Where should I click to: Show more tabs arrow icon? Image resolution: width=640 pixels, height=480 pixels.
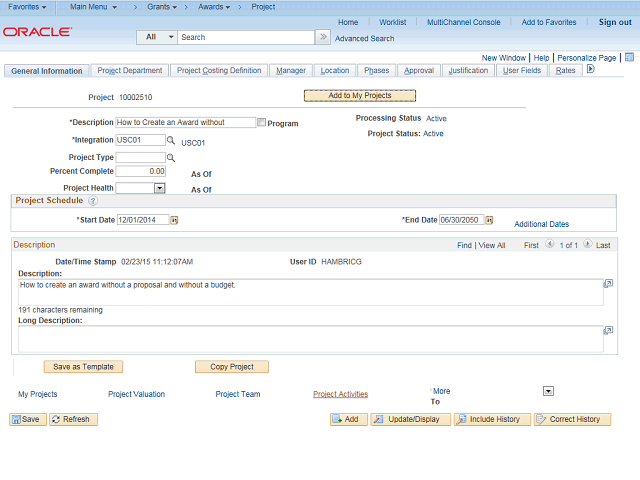tap(591, 69)
